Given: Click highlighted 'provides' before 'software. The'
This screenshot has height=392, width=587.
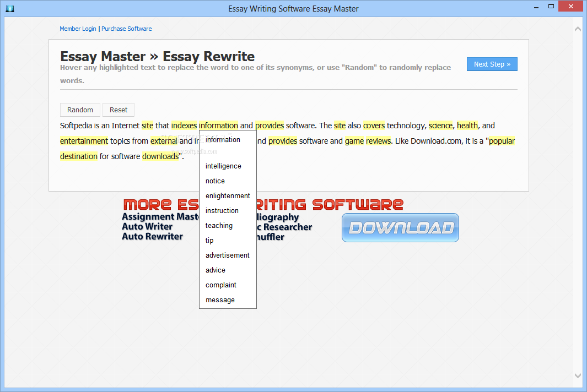Looking at the screenshot, I should 270,126.
